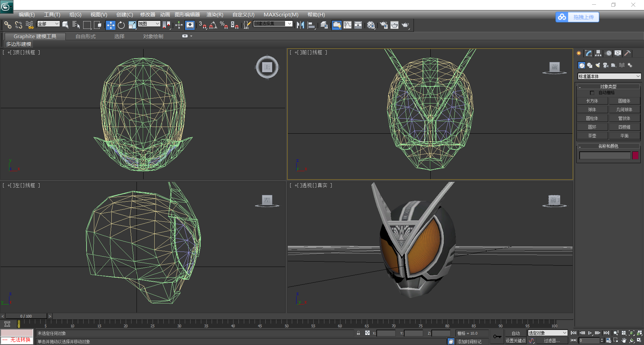Switch to the Hierarchy command panel tab

click(598, 53)
